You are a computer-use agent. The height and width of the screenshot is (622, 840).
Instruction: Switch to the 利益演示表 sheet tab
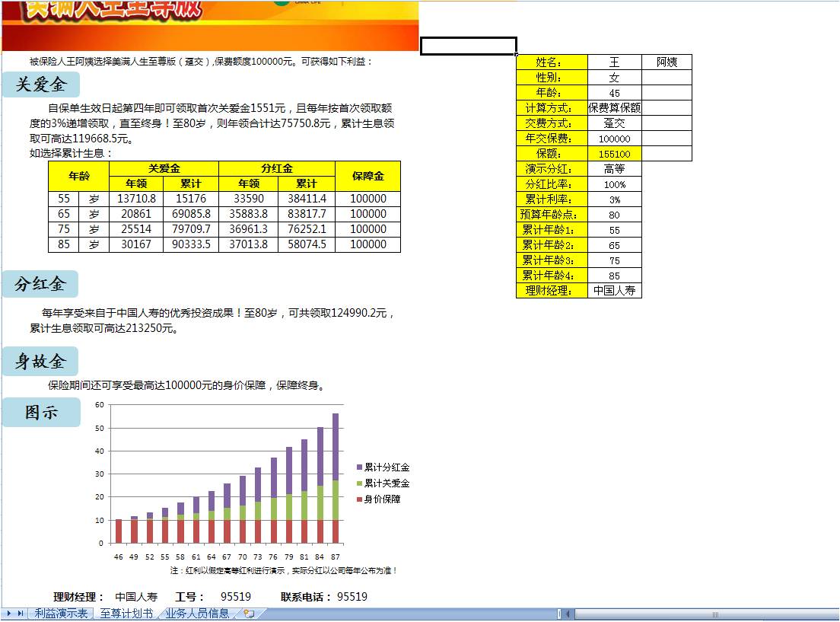pos(61,614)
